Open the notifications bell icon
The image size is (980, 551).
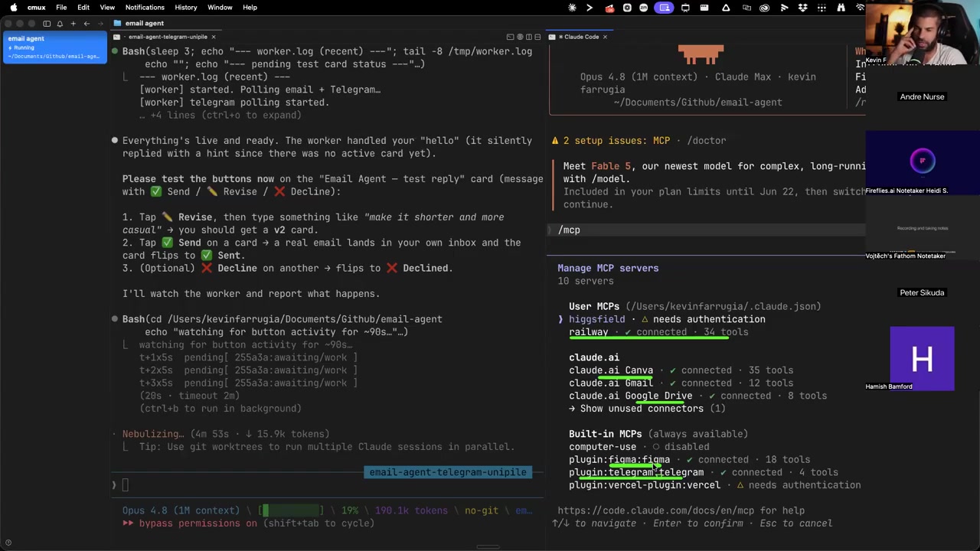click(60, 24)
